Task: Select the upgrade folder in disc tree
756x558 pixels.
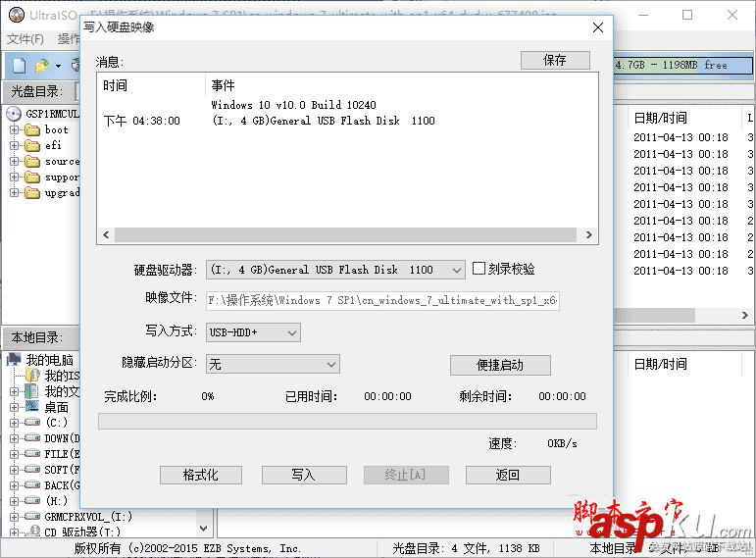Action: point(32,193)
